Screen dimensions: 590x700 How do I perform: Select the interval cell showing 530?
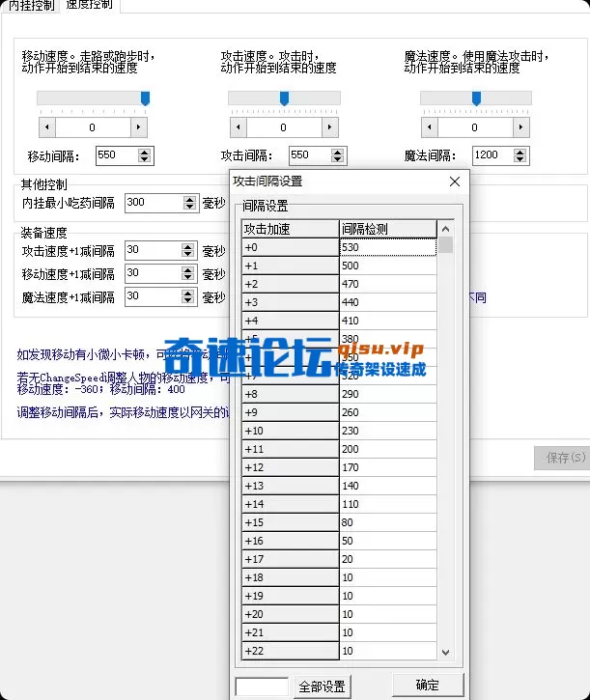point(387,247)
